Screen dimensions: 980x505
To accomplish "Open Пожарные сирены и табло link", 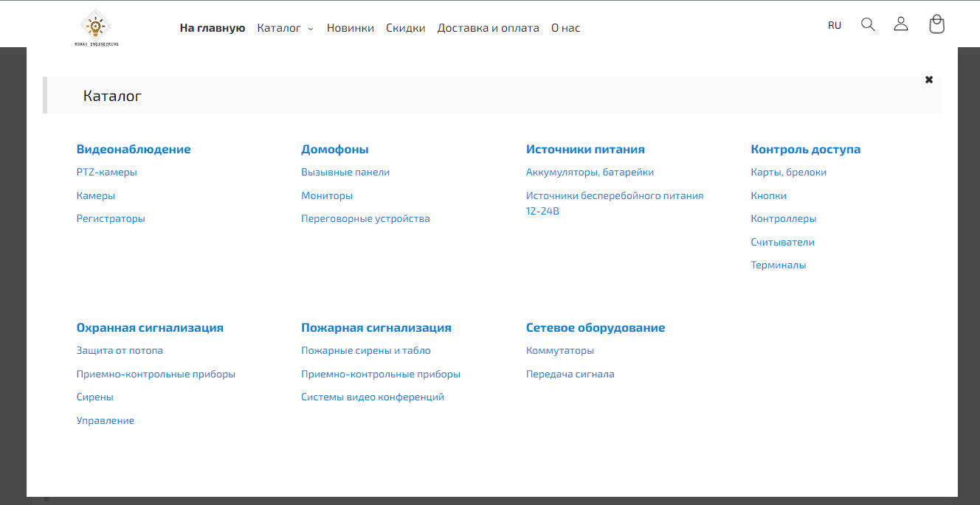I will point(365,351).
